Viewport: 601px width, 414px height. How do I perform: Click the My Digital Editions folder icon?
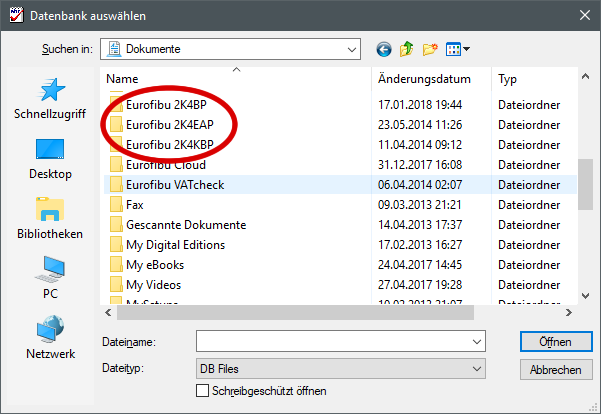click(x=116, y=245)
